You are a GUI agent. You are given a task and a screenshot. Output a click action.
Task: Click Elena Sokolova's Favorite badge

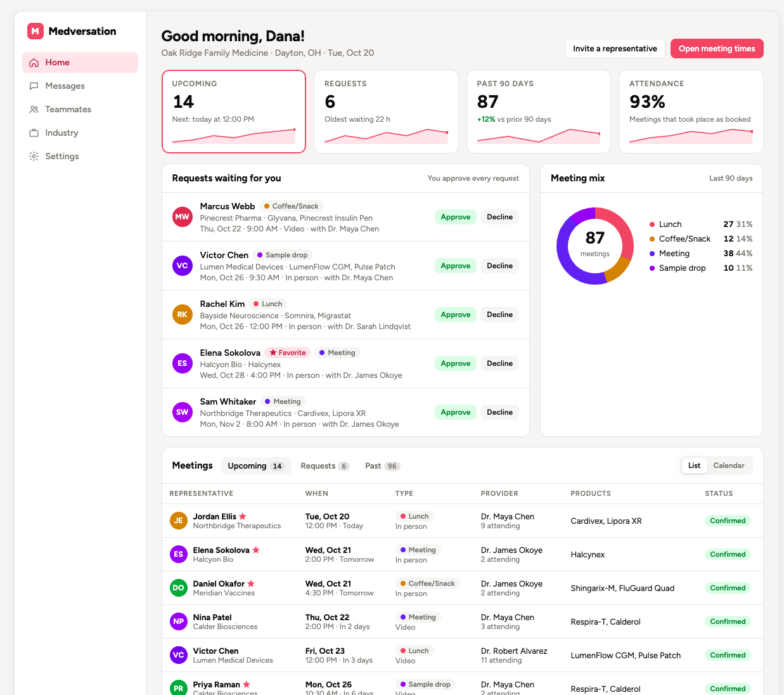[x=288, y=353]
